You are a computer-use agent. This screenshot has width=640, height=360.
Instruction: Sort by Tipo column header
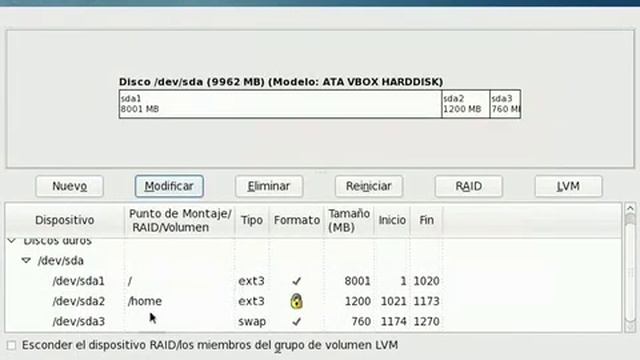[x=252, y=220]
